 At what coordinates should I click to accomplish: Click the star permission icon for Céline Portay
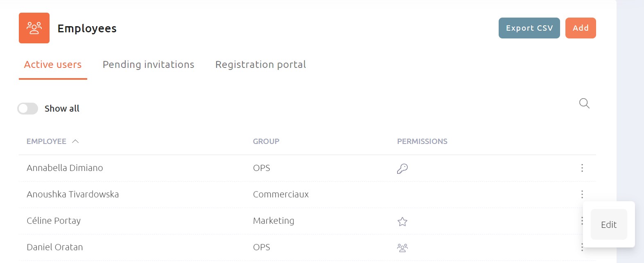(x=402, y=222)
